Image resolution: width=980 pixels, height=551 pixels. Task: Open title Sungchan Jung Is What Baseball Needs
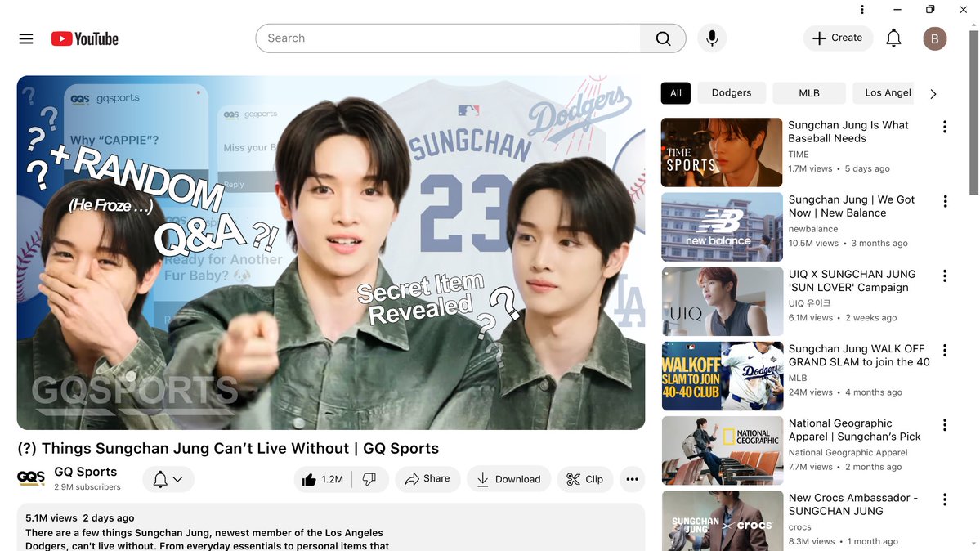pos(848,132)
